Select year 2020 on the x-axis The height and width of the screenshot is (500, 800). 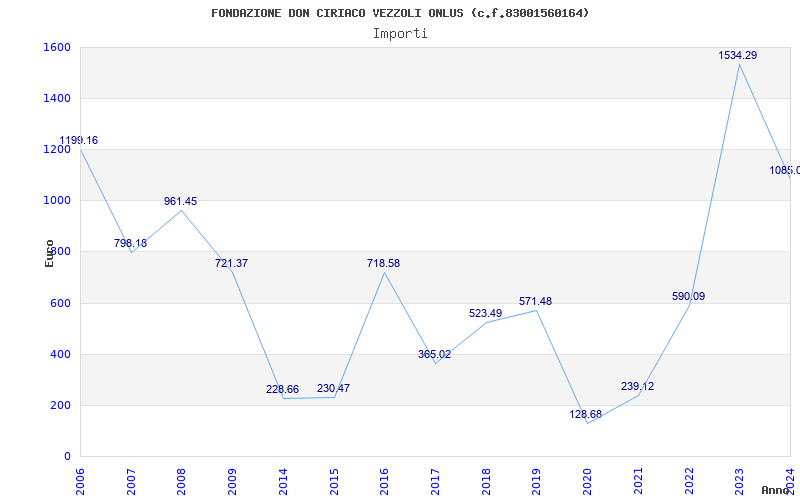pos(587,482)
